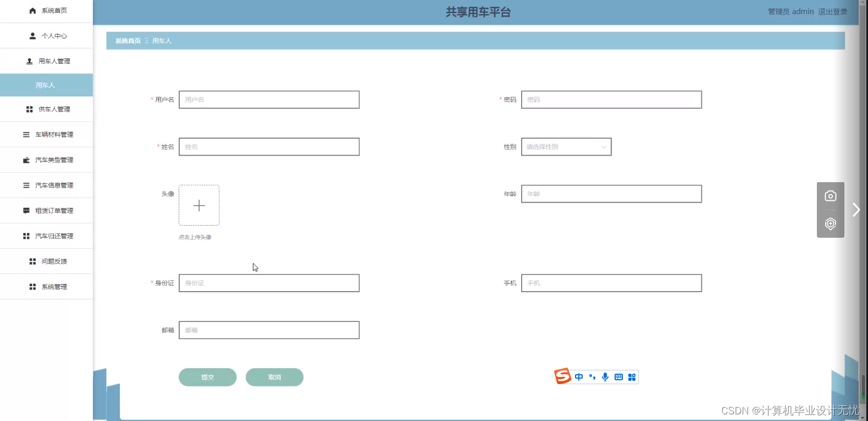Expand 用车人管理 menu item

46,61
